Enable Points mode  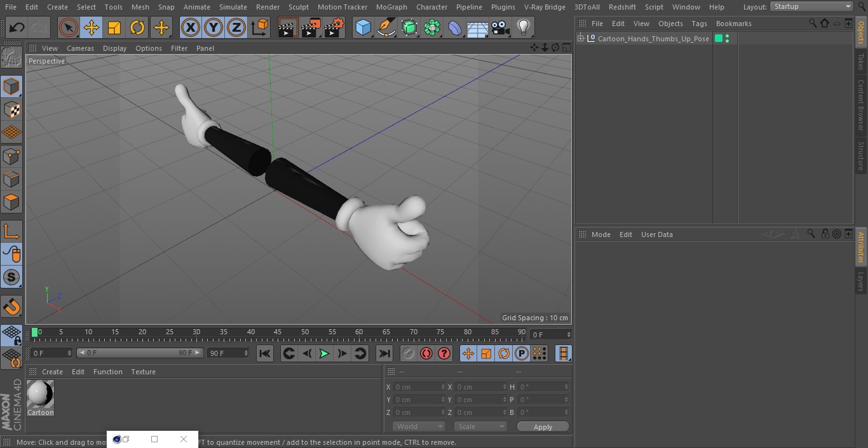click(11, 156)
